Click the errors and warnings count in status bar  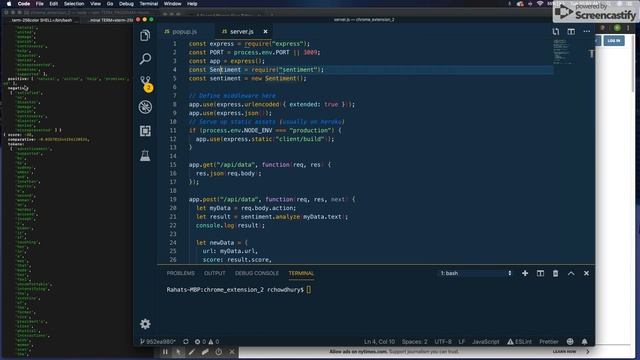point(207,342)
